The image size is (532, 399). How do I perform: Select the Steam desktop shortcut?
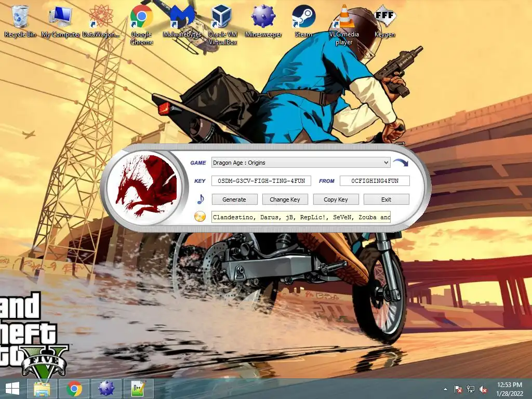click(303, 20)
